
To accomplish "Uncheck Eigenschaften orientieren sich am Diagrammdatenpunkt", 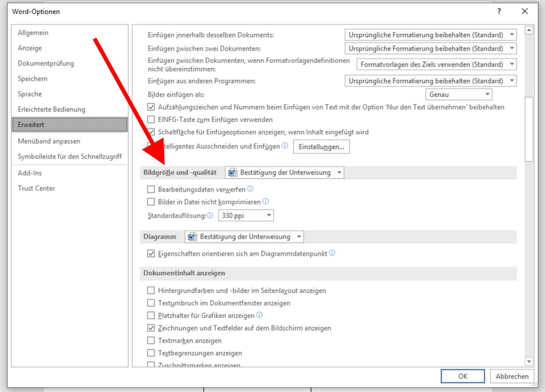I will [x=151, y=254].
